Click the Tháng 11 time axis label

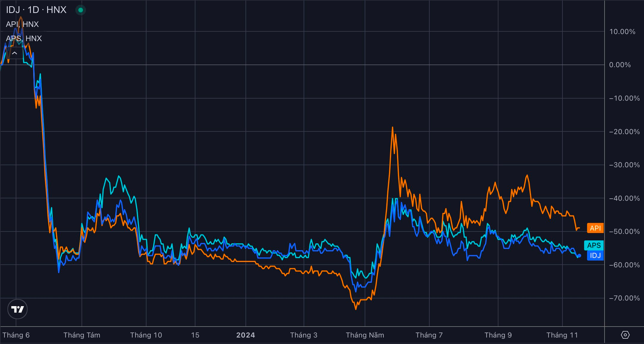point(562,335)
